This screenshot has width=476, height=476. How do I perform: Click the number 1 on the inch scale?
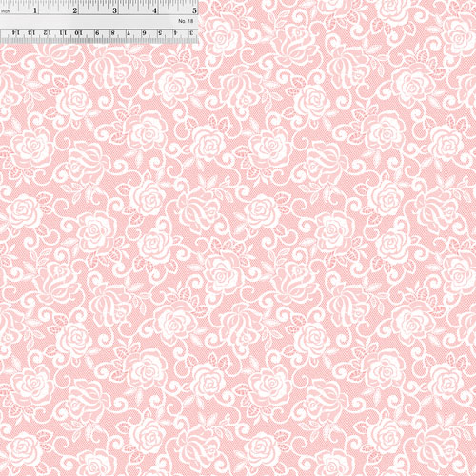point(35,10)
